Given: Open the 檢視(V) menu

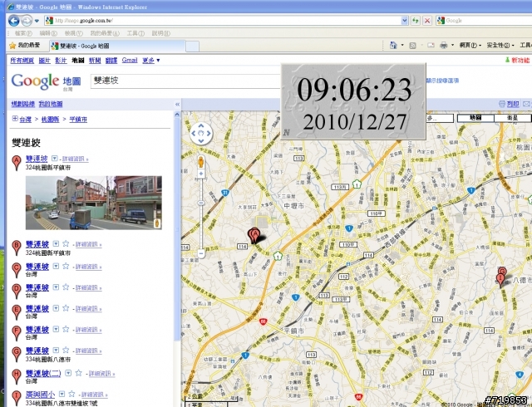Looking at the screenshot, I should click(74, 33).
